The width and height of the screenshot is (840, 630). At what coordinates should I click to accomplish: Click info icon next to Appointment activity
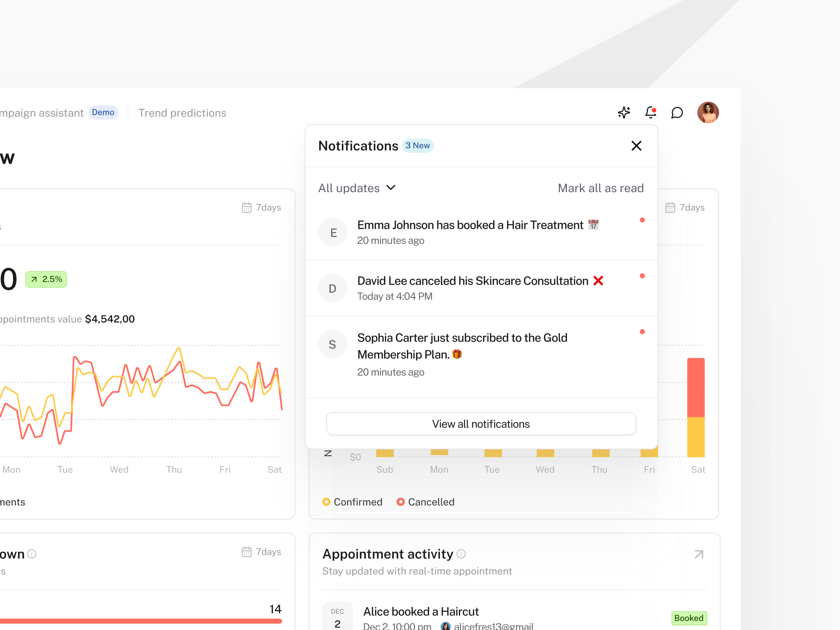coord(461,554)
